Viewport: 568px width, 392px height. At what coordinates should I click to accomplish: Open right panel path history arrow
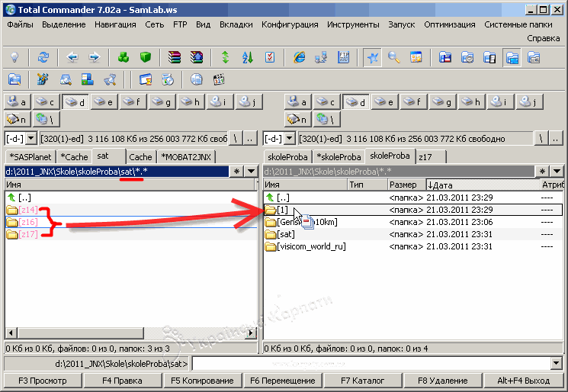(x=557, y=171)
